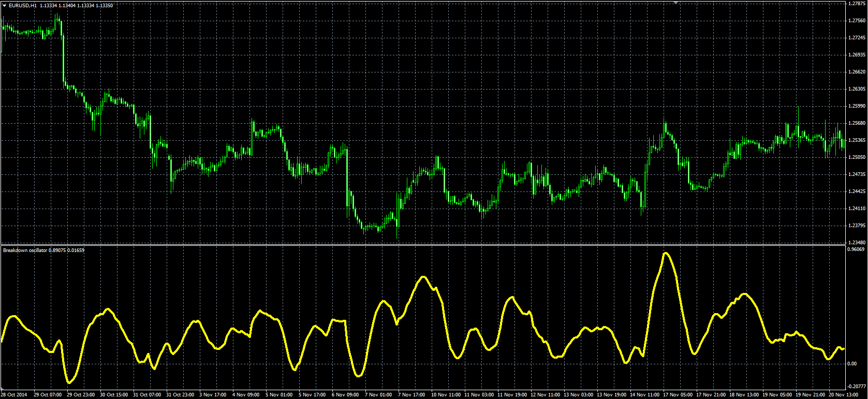Click the 18 Nov 13:00 time label
Image resolution: width=868 pixels, height=399 pixels.
[744, 395]
